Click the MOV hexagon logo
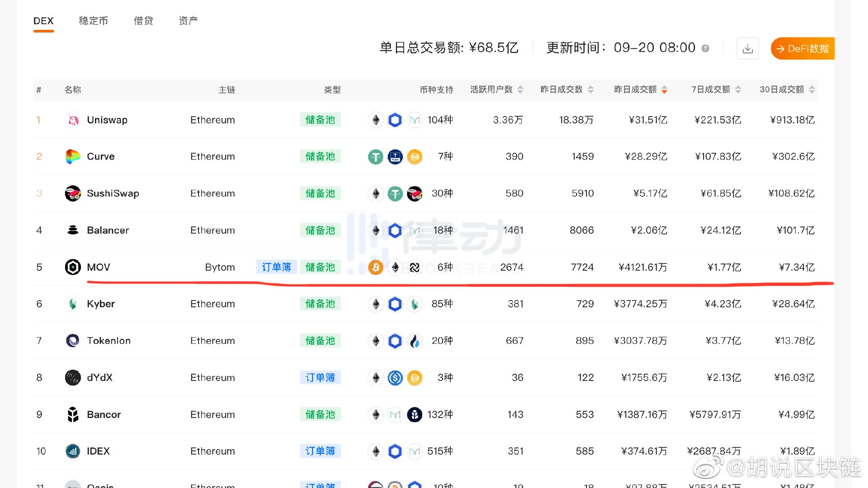The image size is (868, 488). coord(73,267)
